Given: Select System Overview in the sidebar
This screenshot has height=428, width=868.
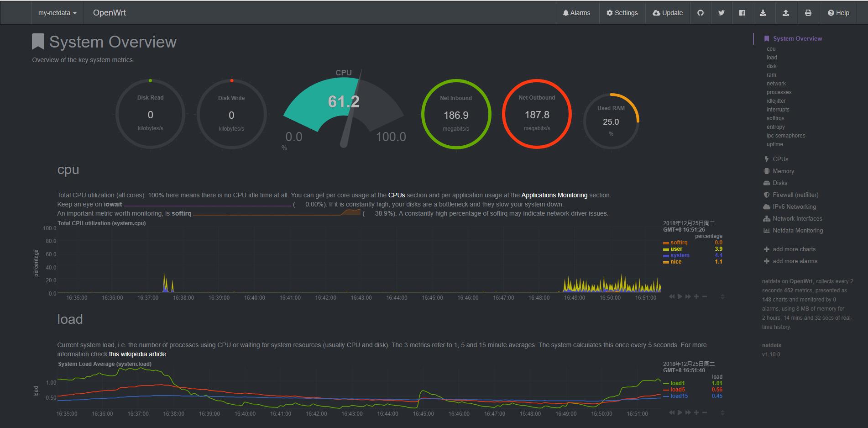Looking at the screenshot, I should 797,39.
